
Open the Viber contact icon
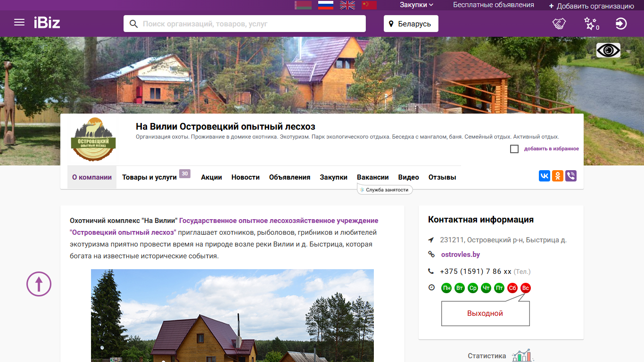[571, 176]
